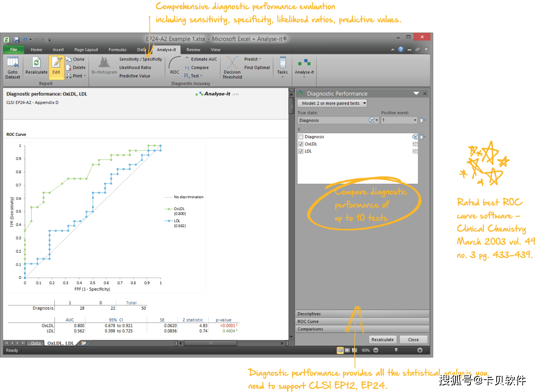The width and height of the screenshot is (539, 392).
Task: Expand the Descriptives section
Action: (x=362, y=314)
